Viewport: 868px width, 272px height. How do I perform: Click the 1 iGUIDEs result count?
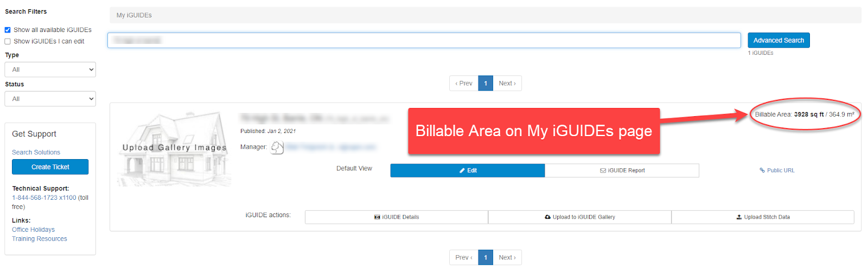tap(761, 53)
